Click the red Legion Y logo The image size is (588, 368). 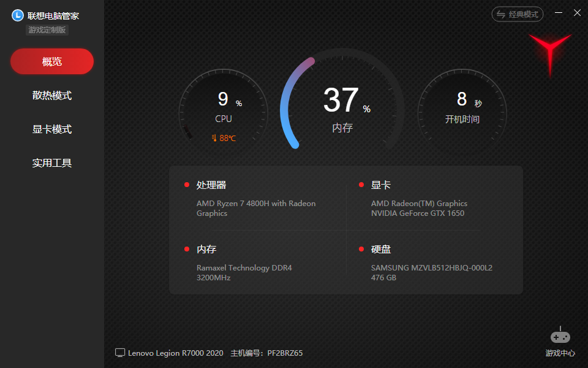[550, 55]
